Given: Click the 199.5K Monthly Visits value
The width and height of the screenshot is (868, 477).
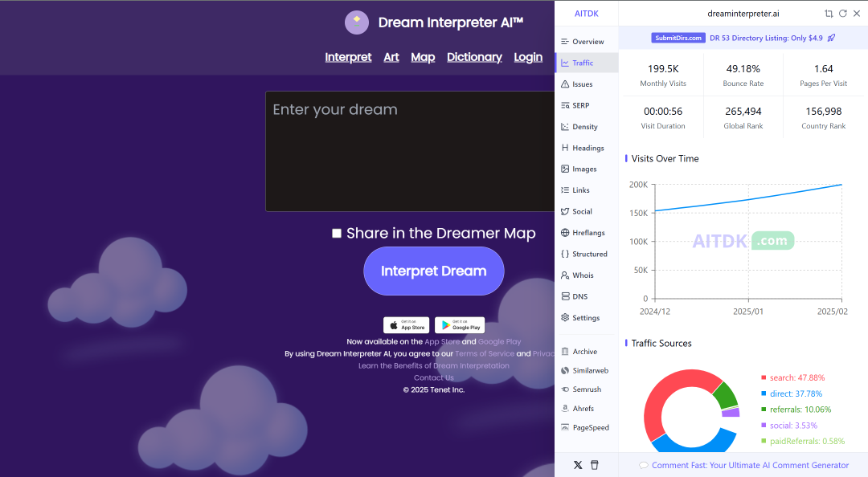Looking at the screenshot, I should coord(663,68).
